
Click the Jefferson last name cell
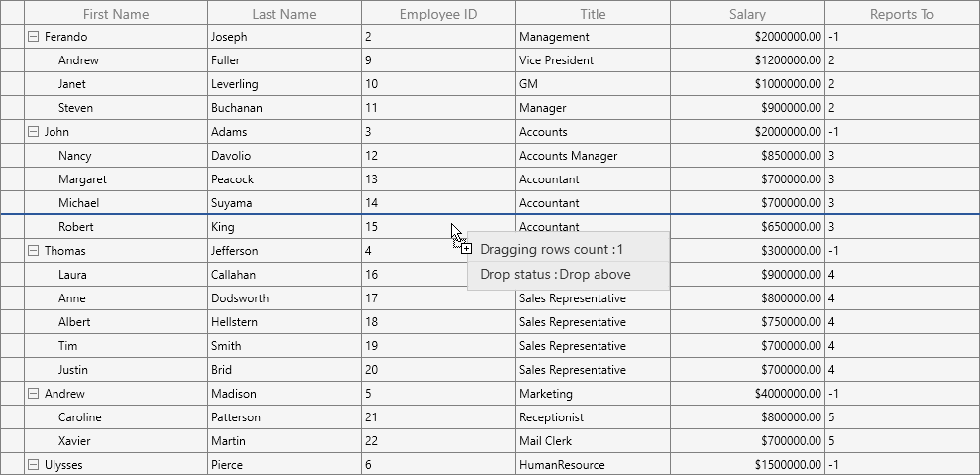284,251
